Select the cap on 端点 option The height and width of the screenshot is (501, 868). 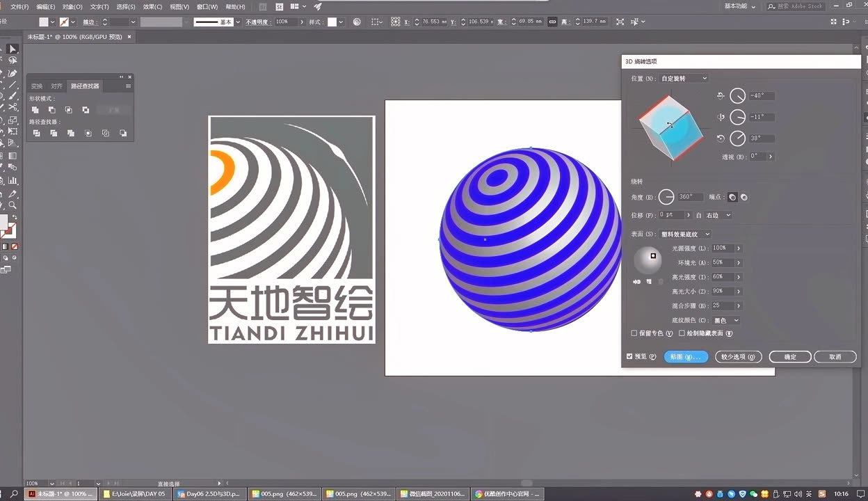pyautogui.click(x=732, y=198)
